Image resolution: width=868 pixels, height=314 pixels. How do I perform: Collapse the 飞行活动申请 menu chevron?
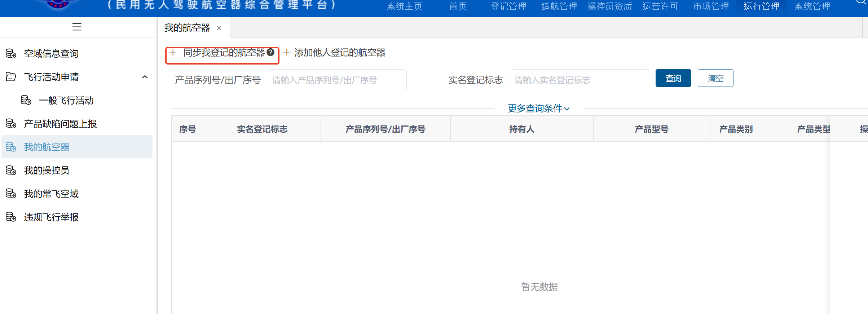coord(145,77)
